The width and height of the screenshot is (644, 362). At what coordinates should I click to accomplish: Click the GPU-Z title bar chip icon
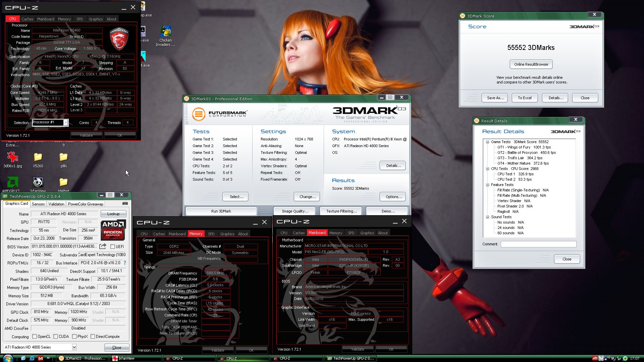click(5, 196)
